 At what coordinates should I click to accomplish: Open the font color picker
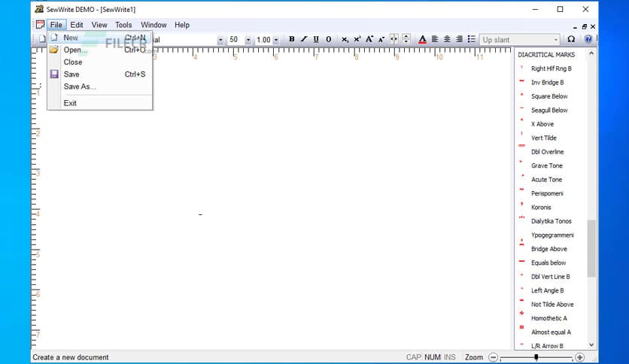coord(422,39)
